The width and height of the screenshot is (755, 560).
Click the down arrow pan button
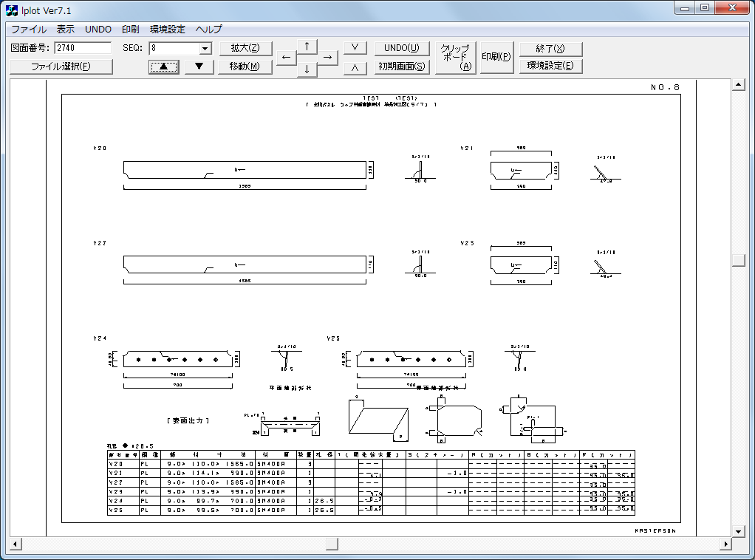click(307, 69)
